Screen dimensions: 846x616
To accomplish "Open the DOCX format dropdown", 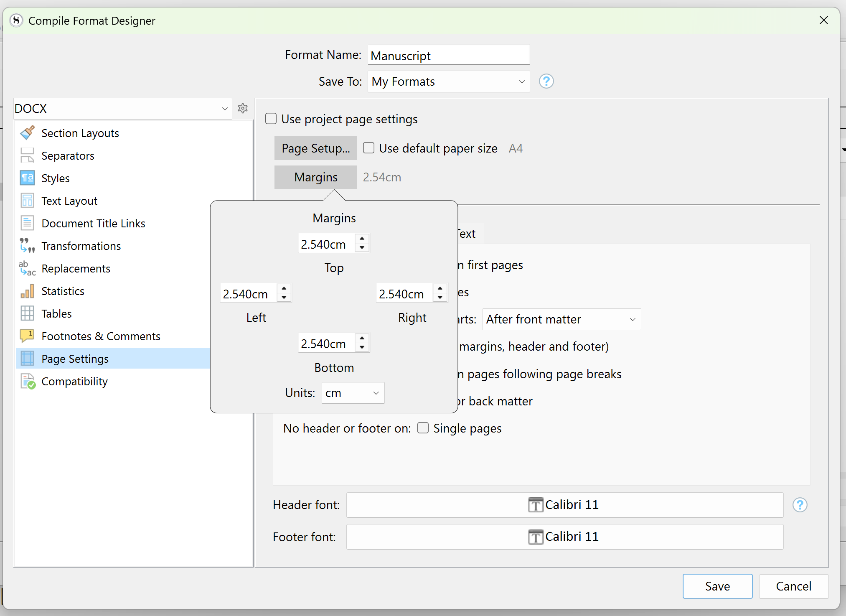I will [122, 108].
